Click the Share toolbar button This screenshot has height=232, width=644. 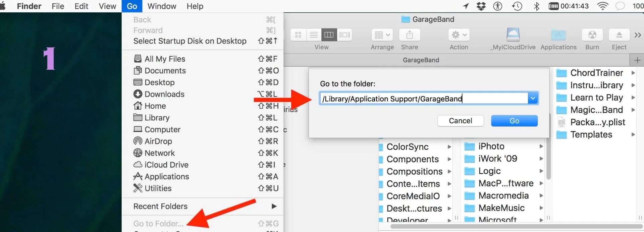[409, 35]
